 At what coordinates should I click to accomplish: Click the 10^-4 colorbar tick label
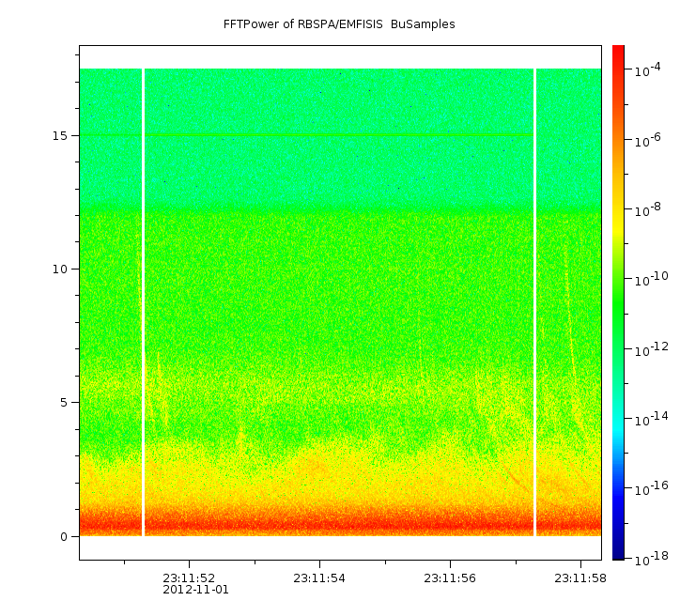[x=646, y=71]
